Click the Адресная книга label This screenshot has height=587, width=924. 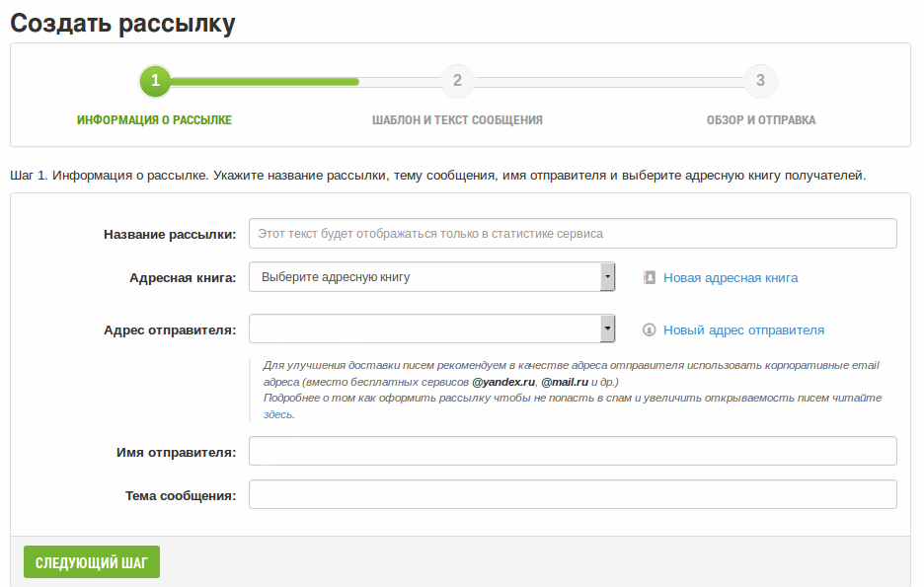[x=183, y=278]
